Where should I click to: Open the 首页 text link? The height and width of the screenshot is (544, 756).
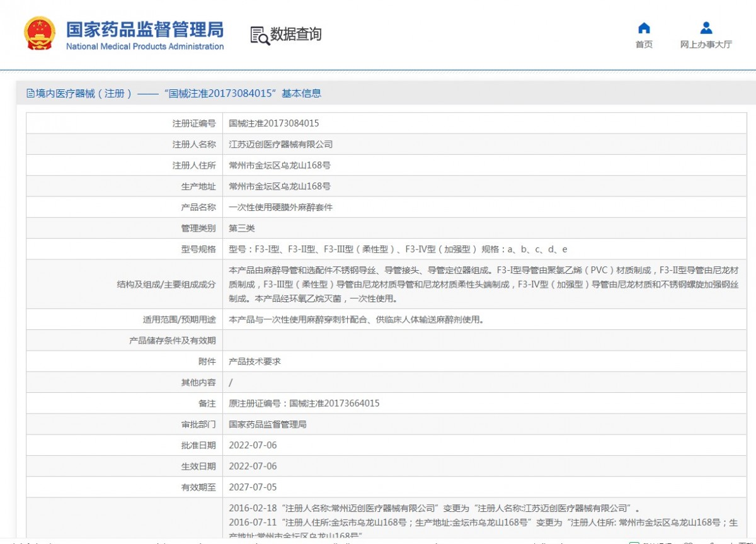[644, 45]
